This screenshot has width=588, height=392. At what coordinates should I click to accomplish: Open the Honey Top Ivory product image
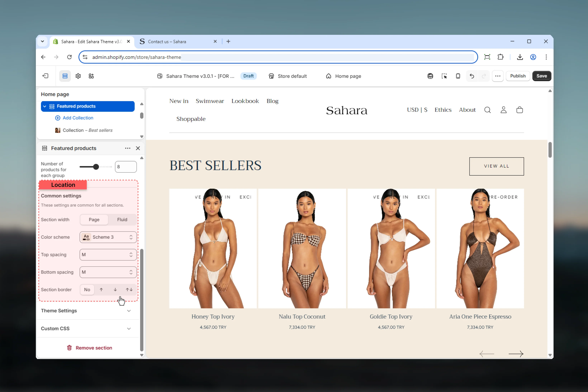coord(213,248)
